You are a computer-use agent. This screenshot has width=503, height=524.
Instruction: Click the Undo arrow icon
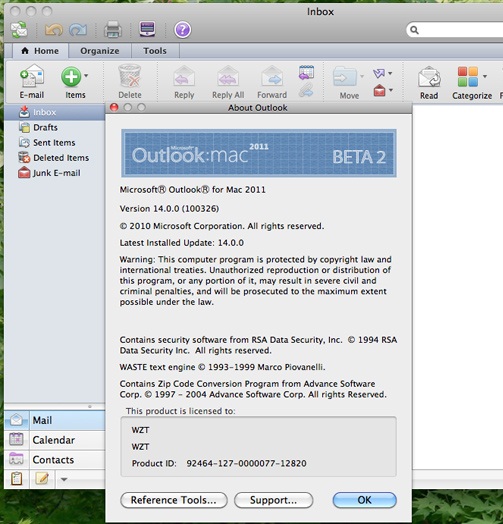tap(53, 30)
